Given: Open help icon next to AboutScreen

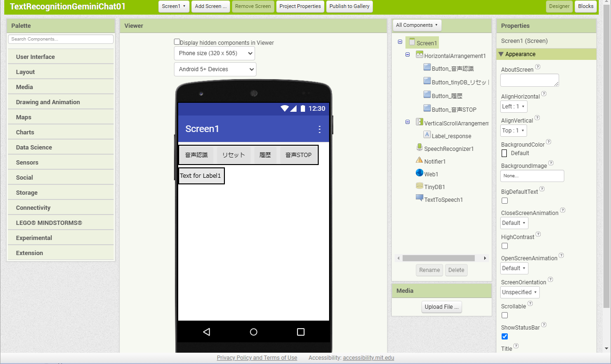Looking at the screenshot, I should point(538,67).
